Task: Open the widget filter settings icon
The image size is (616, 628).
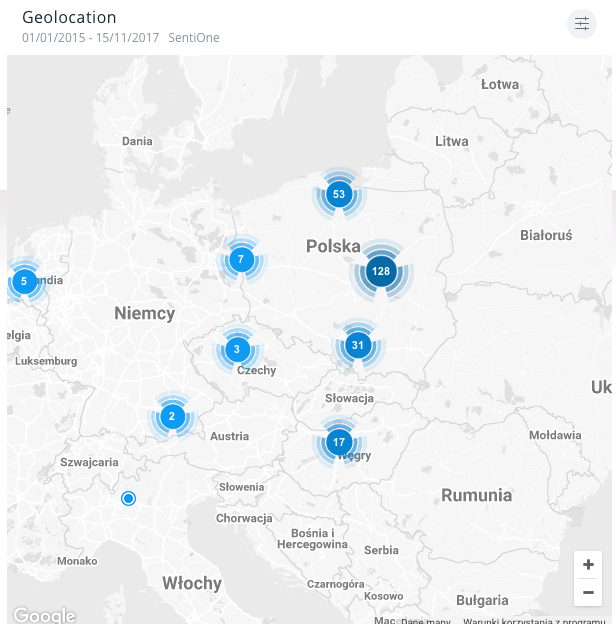Action: (x=581, y=24)
